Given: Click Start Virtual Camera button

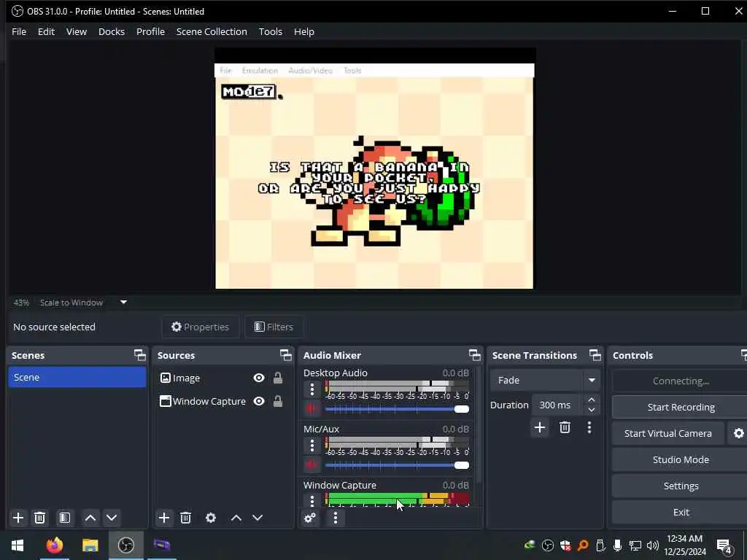Looking at the screenshot, I should point(668,433).
